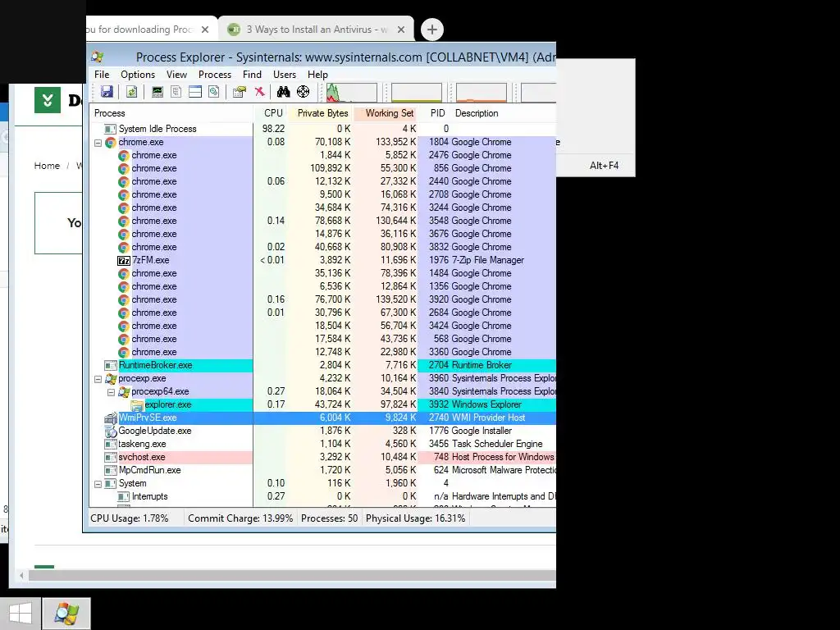Toggle the Show Process Tree toolbar icon
Screen dimensions: 840x630
(176, 92)
